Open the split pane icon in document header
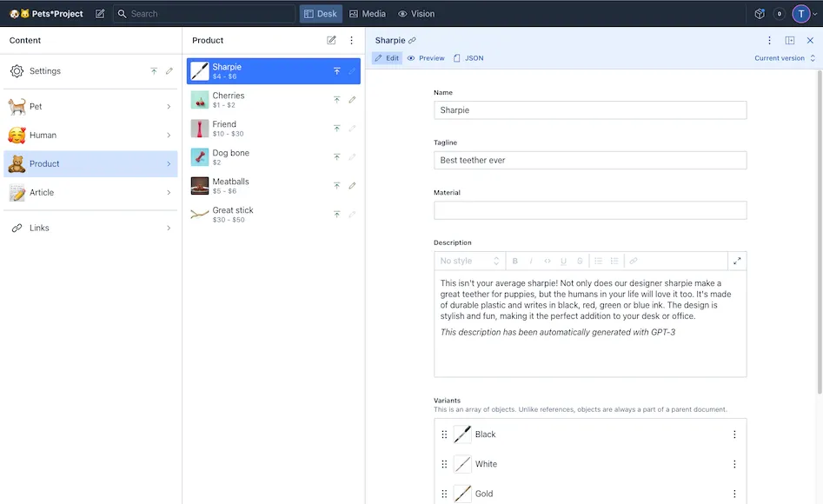Screen dimensions: 823x504 [x=790, y=40]
